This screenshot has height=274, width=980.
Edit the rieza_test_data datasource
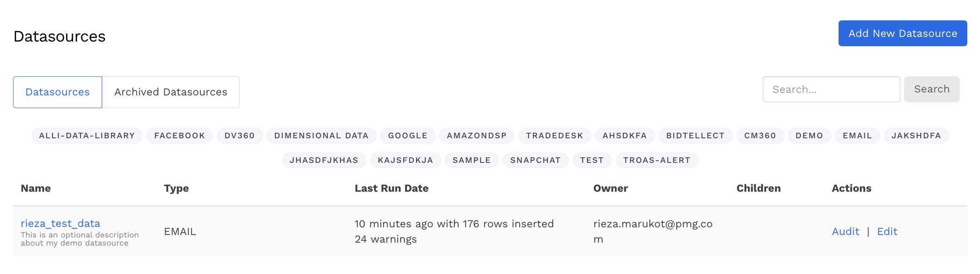click(x=887, y=232)
